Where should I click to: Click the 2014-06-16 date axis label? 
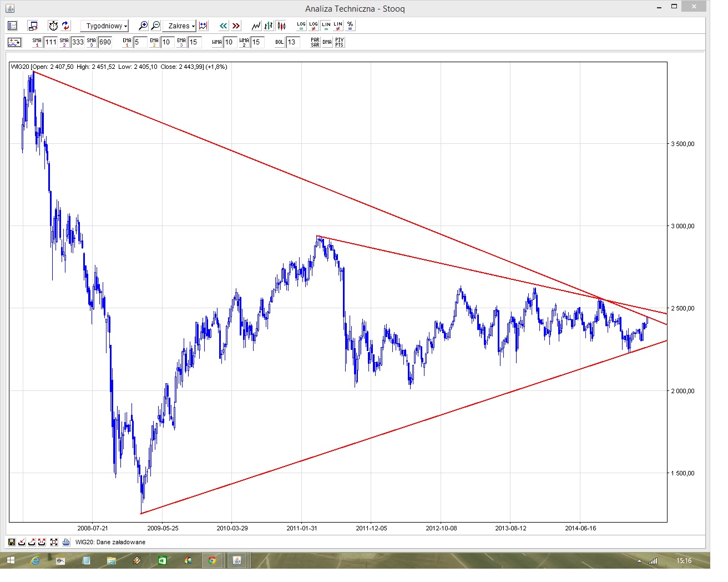click(580, 528)
